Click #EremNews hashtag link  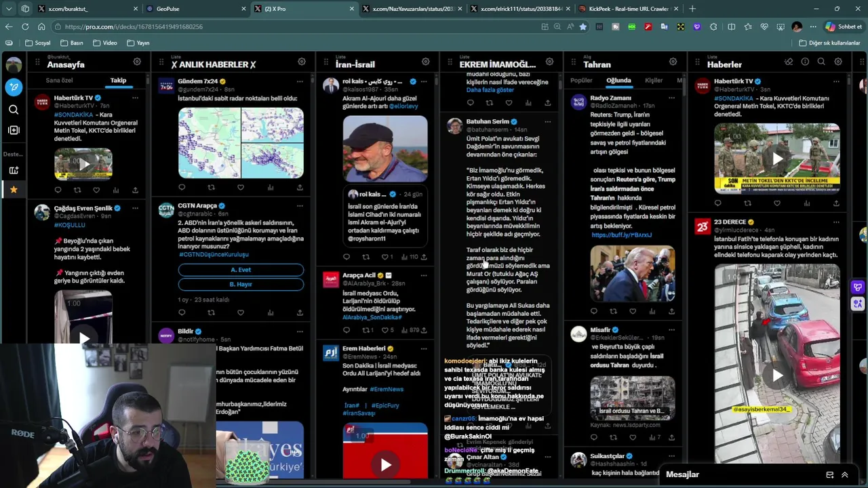387,389
